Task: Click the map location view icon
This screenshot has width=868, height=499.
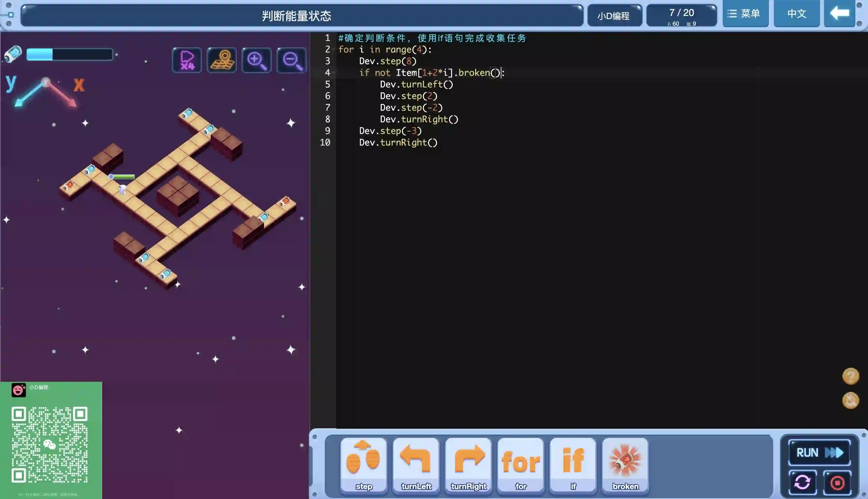Action: coord(222,60)
